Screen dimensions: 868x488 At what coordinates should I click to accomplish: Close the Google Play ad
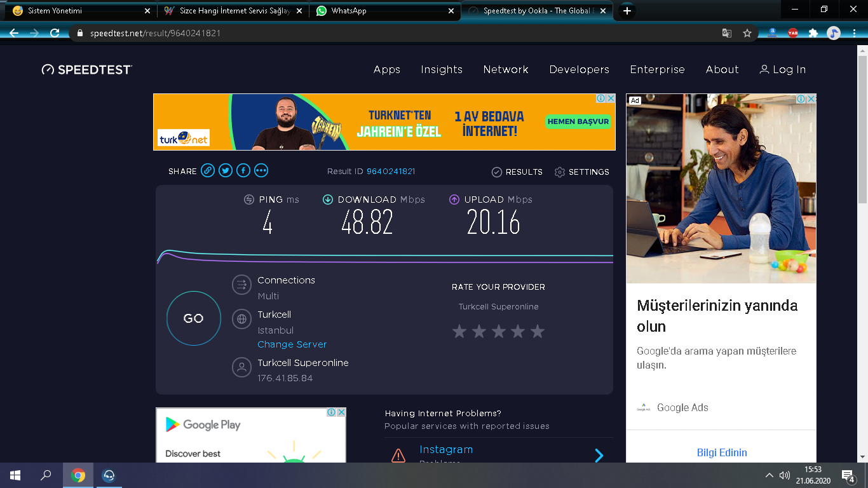click(x=341, y=412)
